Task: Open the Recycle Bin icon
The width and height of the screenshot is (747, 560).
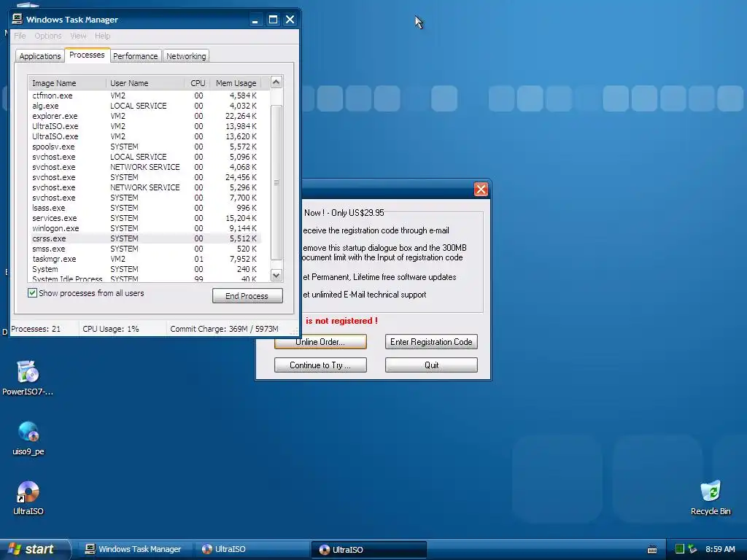Action: point(711,498)
